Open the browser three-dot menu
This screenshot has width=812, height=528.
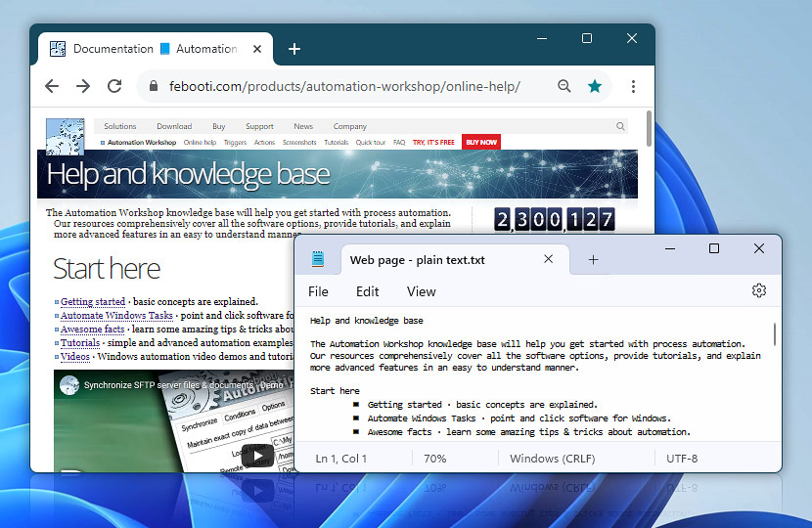click(x=634, y=86)
